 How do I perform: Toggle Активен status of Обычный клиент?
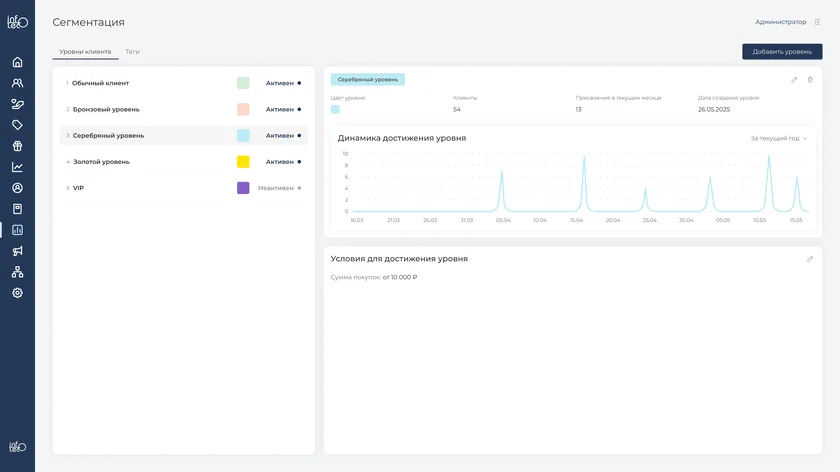[x=283, y=83]
